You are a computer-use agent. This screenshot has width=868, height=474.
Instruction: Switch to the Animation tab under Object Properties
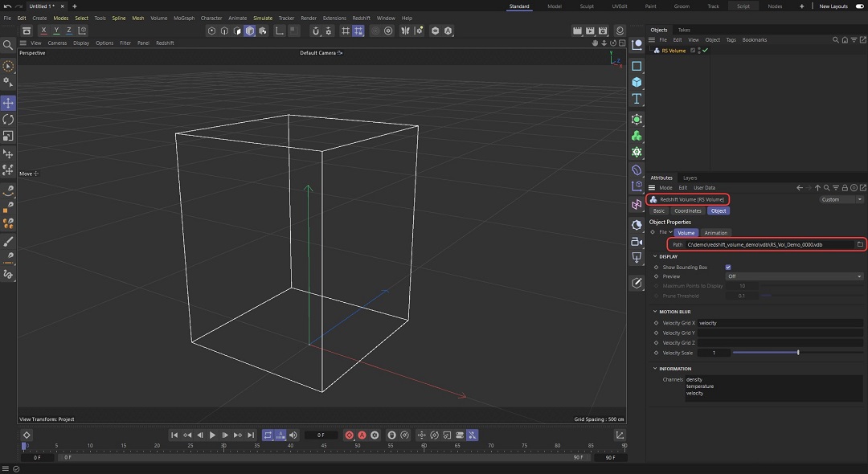(715, 232)
